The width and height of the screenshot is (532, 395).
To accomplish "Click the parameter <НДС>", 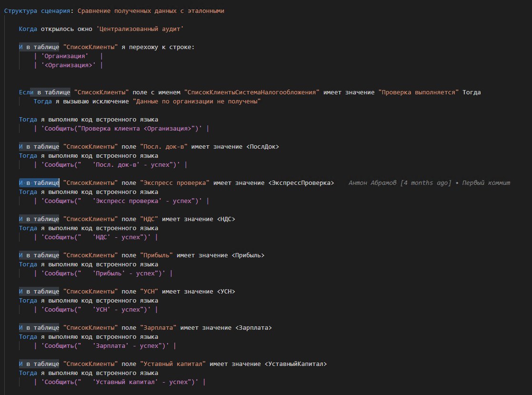I will pos(226,219).
